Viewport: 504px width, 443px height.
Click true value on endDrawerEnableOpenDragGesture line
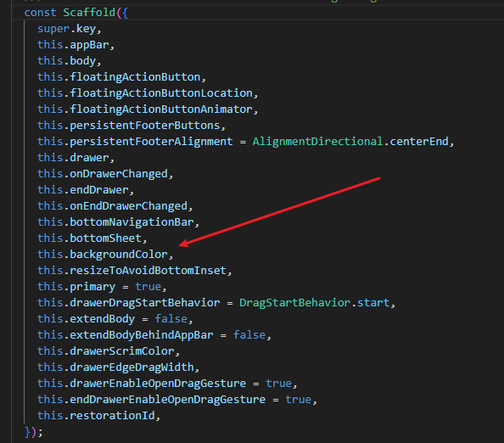299,399
